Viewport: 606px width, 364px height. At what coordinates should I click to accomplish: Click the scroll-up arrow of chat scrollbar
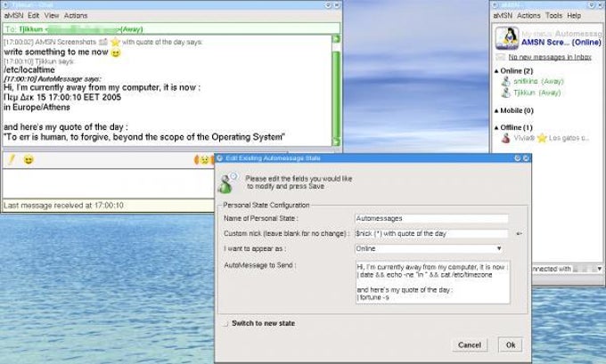[336, 39]
